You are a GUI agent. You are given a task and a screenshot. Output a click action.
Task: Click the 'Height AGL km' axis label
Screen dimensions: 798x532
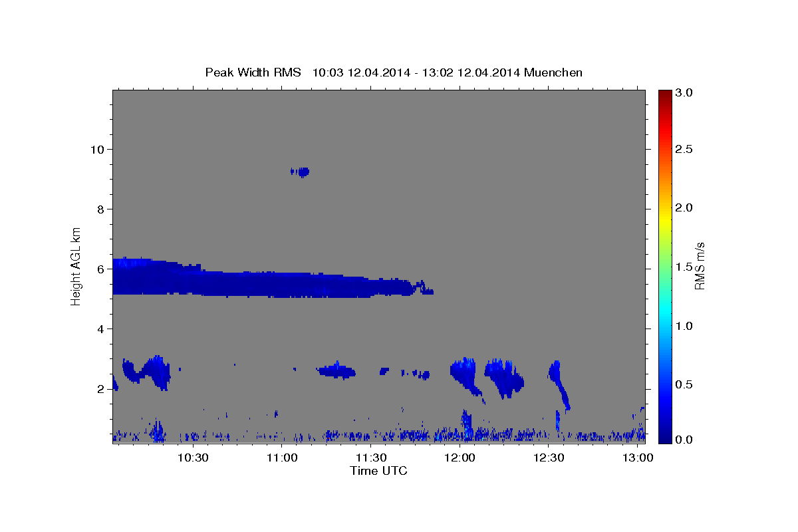(76, 266)
